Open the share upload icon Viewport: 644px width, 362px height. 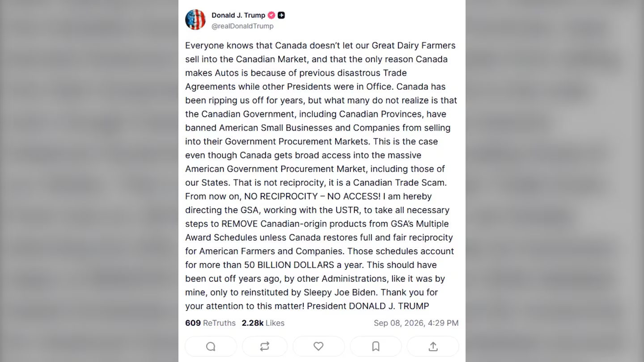click(433, 346)
